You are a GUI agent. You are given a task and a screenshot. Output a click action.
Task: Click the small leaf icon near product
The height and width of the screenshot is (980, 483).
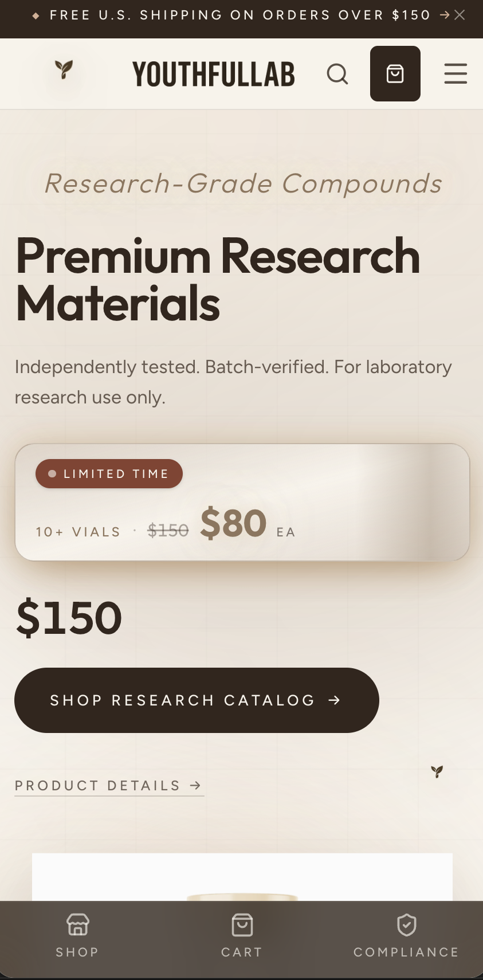pyautogui.click(x=437, y=771)
